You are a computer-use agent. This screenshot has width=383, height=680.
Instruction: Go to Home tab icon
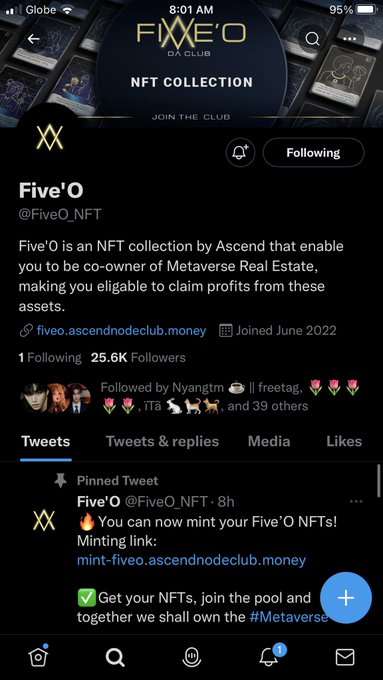click(x=38, y=657)
